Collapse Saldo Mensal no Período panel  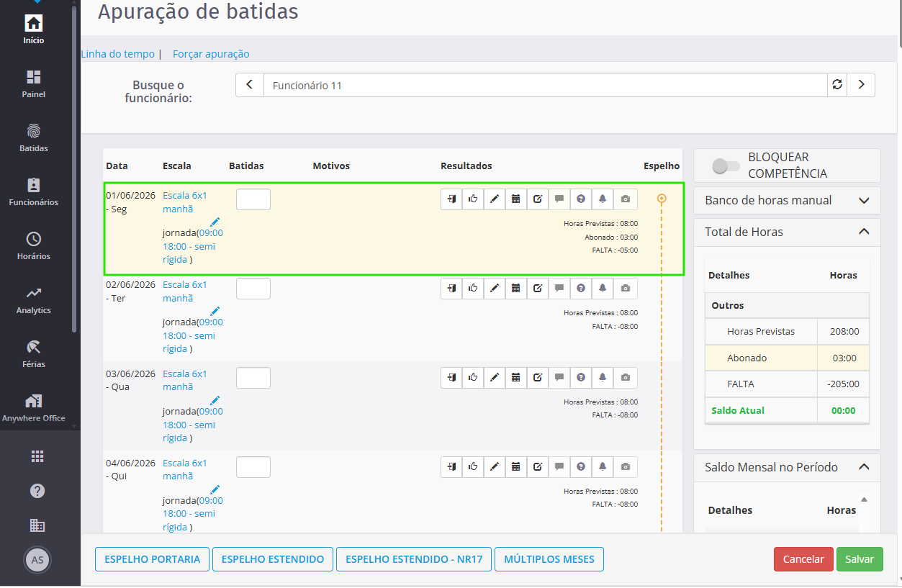tap(865, 467)
